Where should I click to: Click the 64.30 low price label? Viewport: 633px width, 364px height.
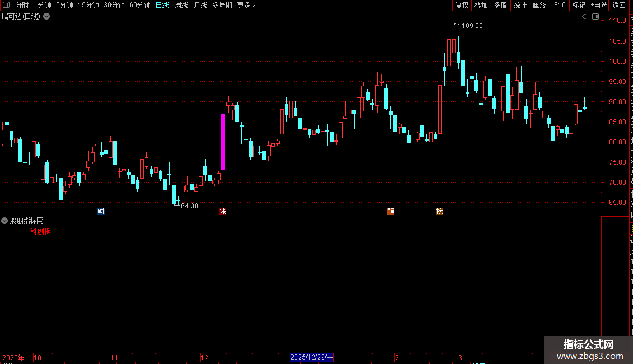pyautogui.click(x=189, y=206)
